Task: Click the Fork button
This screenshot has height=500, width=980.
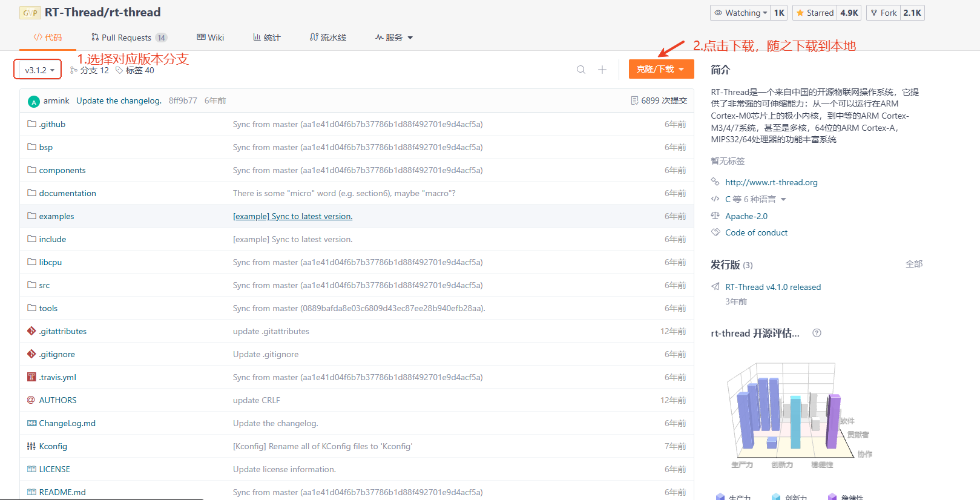Action: click(884, 13)
